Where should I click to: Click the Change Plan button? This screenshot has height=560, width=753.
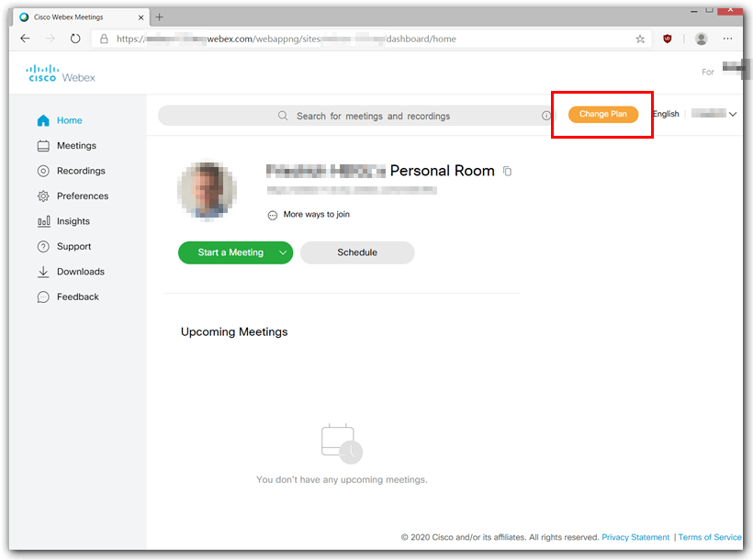[x=602, y=114]
